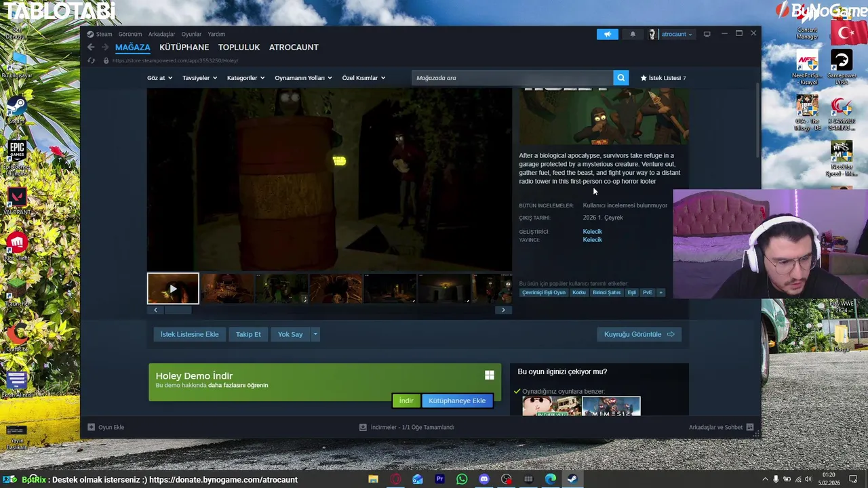Expand the Özel Kısımlar dropdown
868x488 pixels.
[363, 78]
